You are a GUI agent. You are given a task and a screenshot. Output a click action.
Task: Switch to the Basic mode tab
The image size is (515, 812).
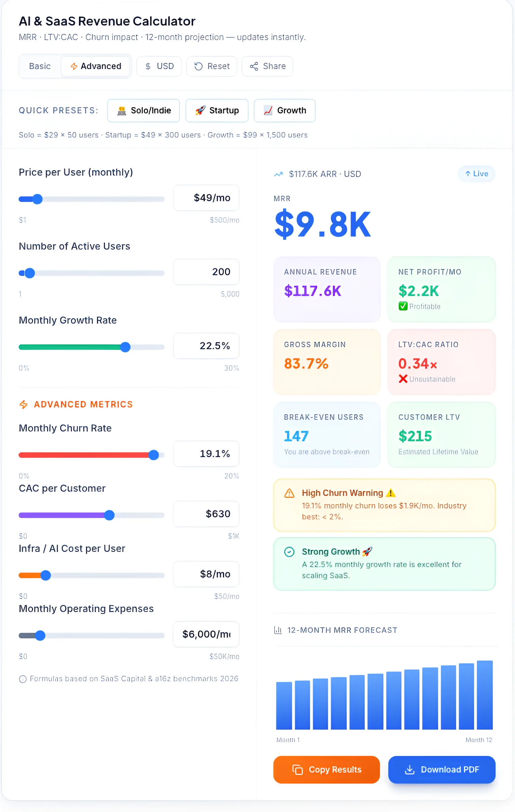(40, 66)
